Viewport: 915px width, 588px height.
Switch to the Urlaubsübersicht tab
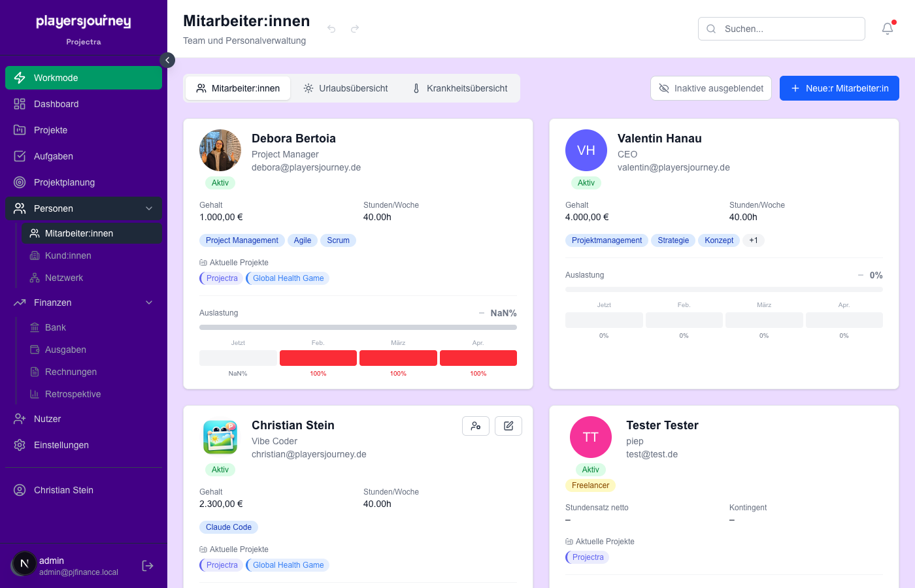346,88
